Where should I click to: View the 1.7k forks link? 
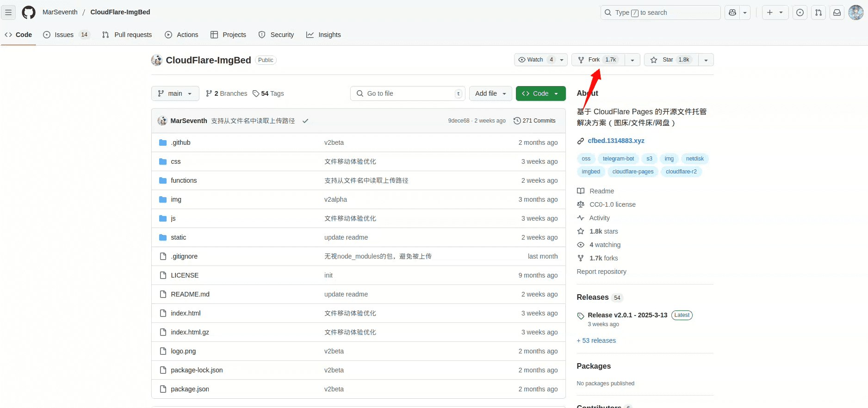click(x=598, y=258)
